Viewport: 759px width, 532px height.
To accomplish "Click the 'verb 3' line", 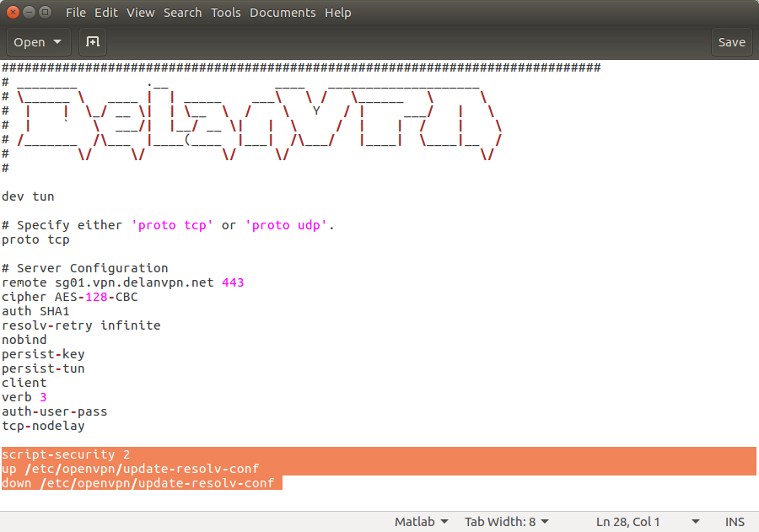I will pos(24,397).
